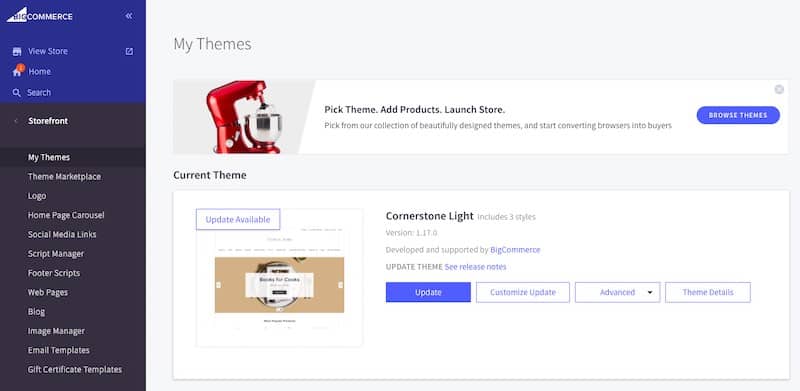Viewport: 800px width, 391px height.
Task: Click the blue Update button
Action: pos(428,292)
